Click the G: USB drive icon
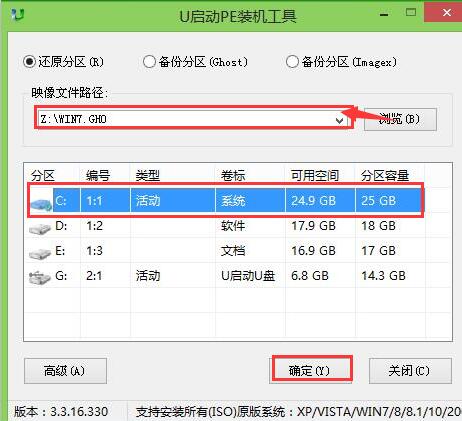 tap(40, 278)
